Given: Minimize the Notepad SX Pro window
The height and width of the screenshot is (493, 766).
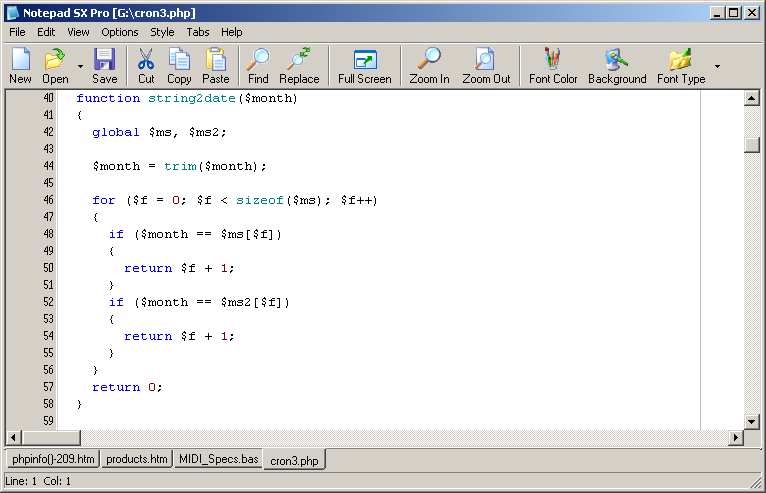Looking at the screenshot, I should [717, 13].
